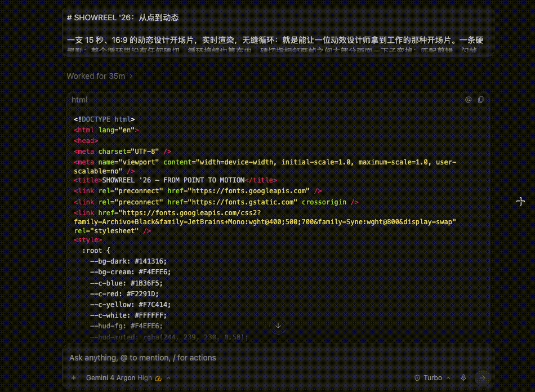Image resolution: width=535 pixels, height=392 pixels.
Task: Expand the SHOWREEL '26 prompt message
Action: [x=278, y=32]
